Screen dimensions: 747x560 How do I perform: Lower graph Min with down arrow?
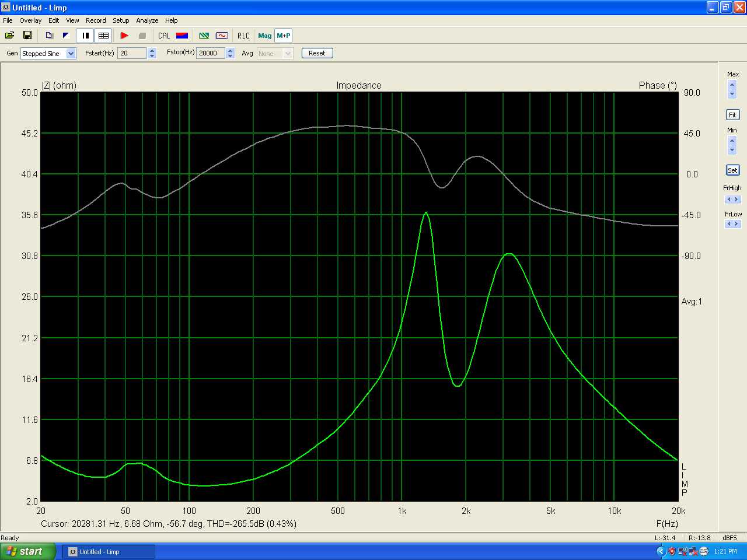click(732, 149)
